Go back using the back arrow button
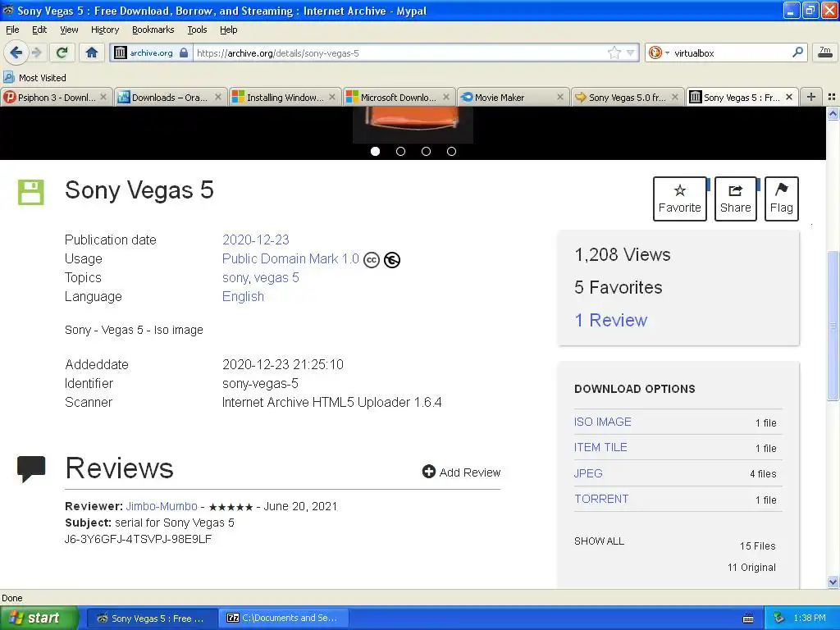Screen dimensions: 840x630 coord(16,52)
